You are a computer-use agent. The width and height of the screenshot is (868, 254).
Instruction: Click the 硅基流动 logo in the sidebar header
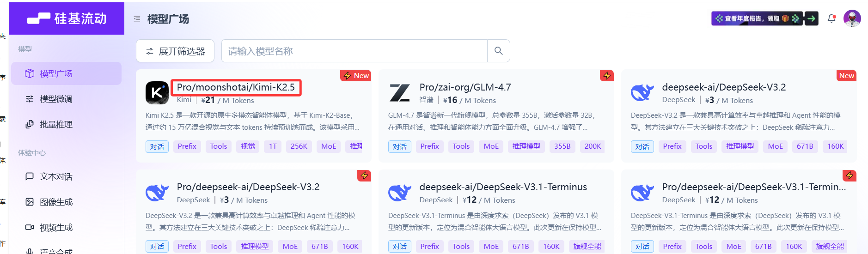point(67,18)
